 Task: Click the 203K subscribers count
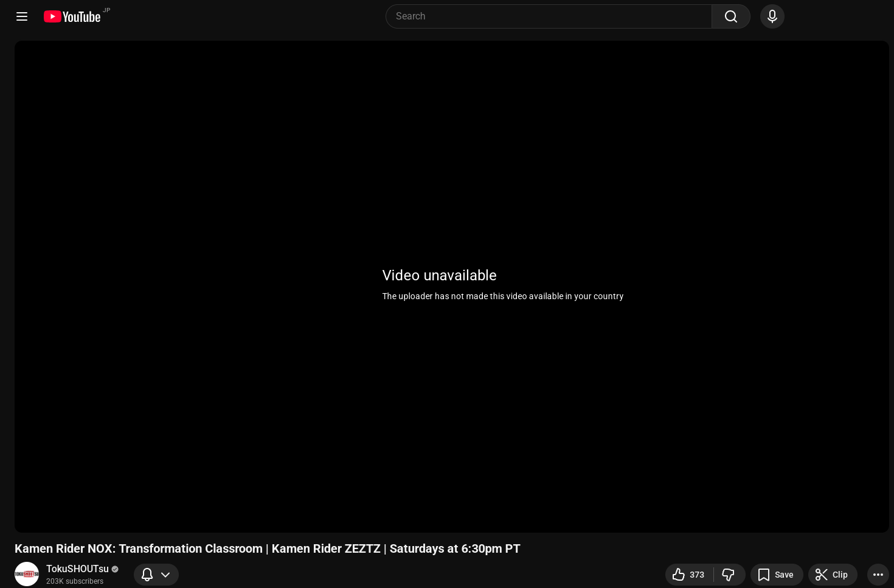click(75, 581)
